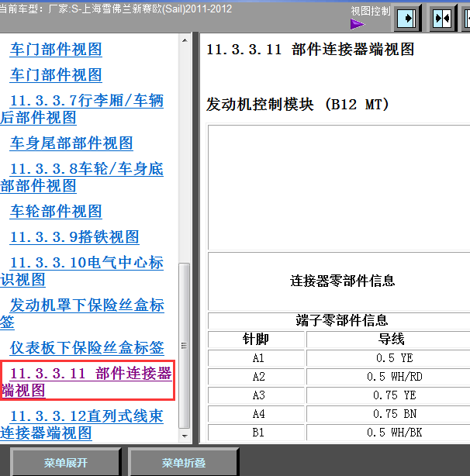Screen dimensions: 470x476
Task: Click the 0.75 BN wire cell
Action: [x=389, y=414]
